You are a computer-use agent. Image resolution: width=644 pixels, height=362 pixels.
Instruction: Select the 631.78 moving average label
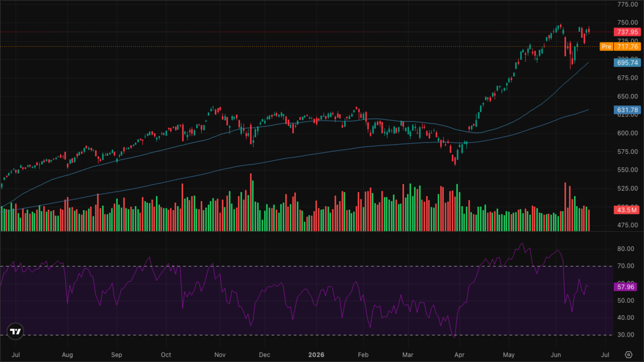[x=627, y=110]
